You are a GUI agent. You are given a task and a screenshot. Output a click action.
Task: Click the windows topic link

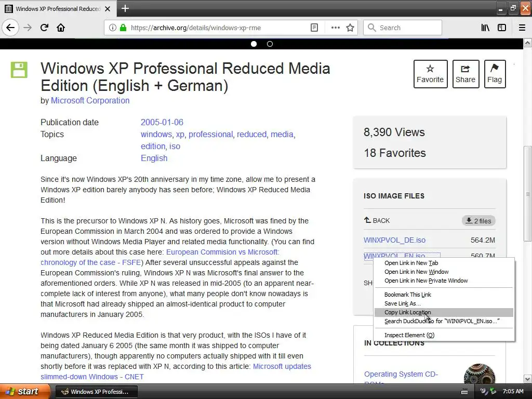pos(156,135)
